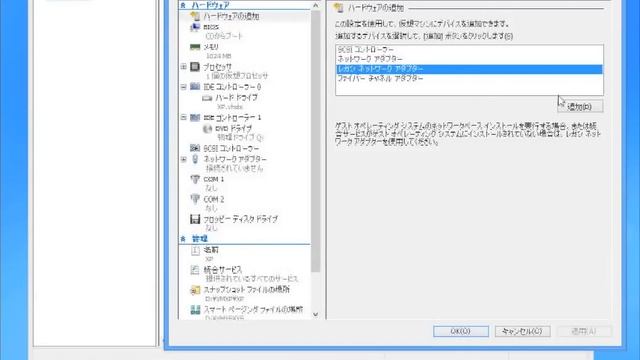Select the スナップショット ファイルの場所 tree item label
This screenshot has width=640, height=360.
(247, 289)
